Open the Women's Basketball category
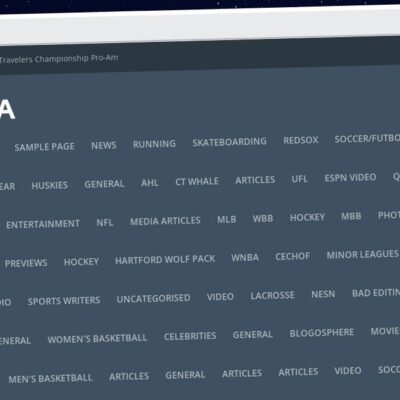Viewport: 400px width, 400px height. [97, 339]
